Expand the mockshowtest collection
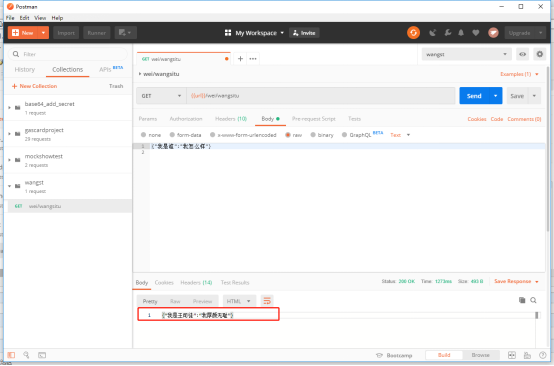 (x=10, y=160)
